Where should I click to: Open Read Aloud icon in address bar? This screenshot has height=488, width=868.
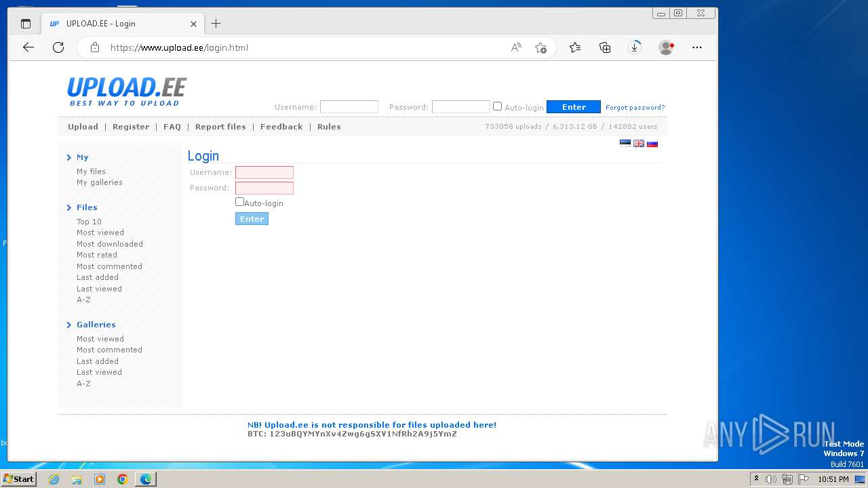pos(516,47)
